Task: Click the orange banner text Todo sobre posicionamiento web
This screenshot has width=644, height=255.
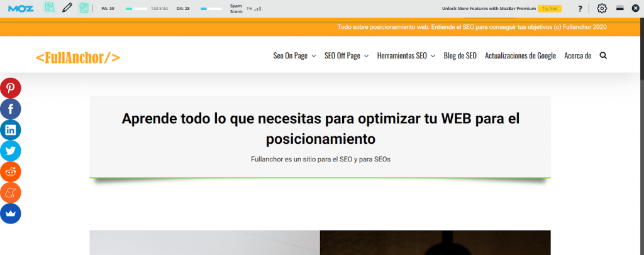Action: (472, 27)
